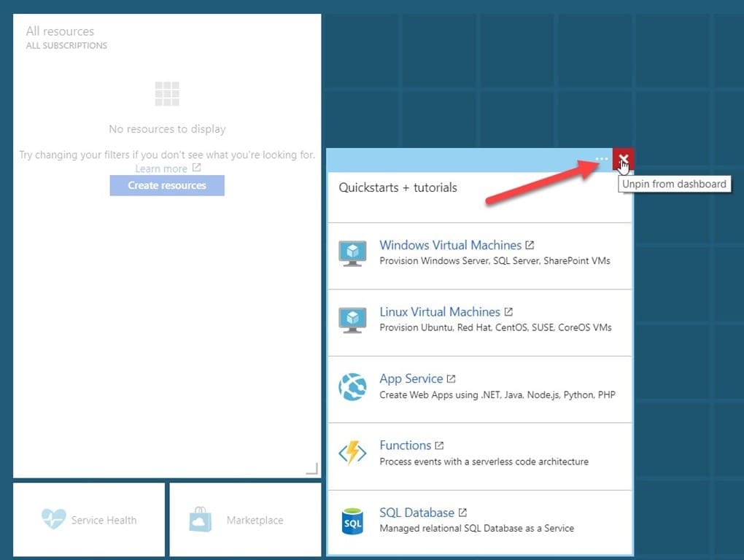The height and width of the screenshot is (560, 744).
Task: Click 'Provision Ubuntu, Red Hat, CentOS' description
Action: pos(495,327)
